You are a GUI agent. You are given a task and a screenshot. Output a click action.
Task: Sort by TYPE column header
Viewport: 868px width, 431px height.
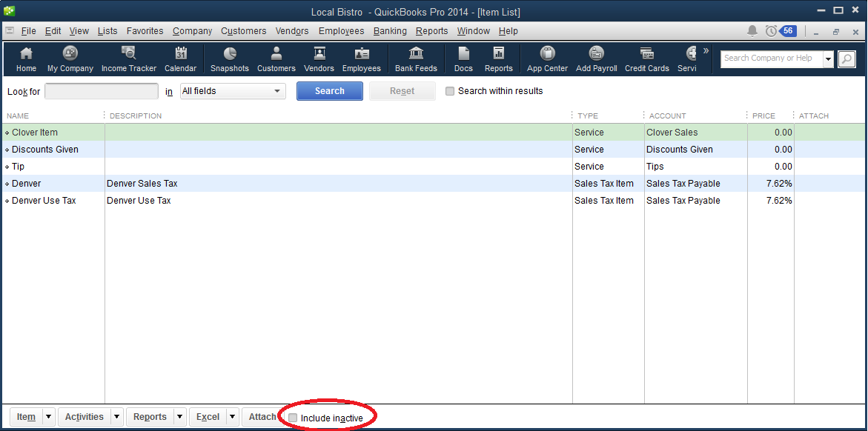(588, 116)
